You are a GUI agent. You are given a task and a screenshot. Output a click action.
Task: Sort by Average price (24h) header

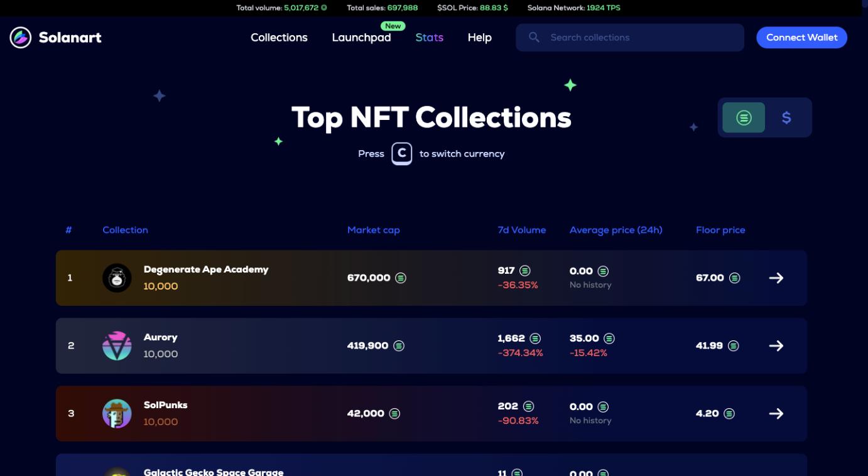point(616,230)
